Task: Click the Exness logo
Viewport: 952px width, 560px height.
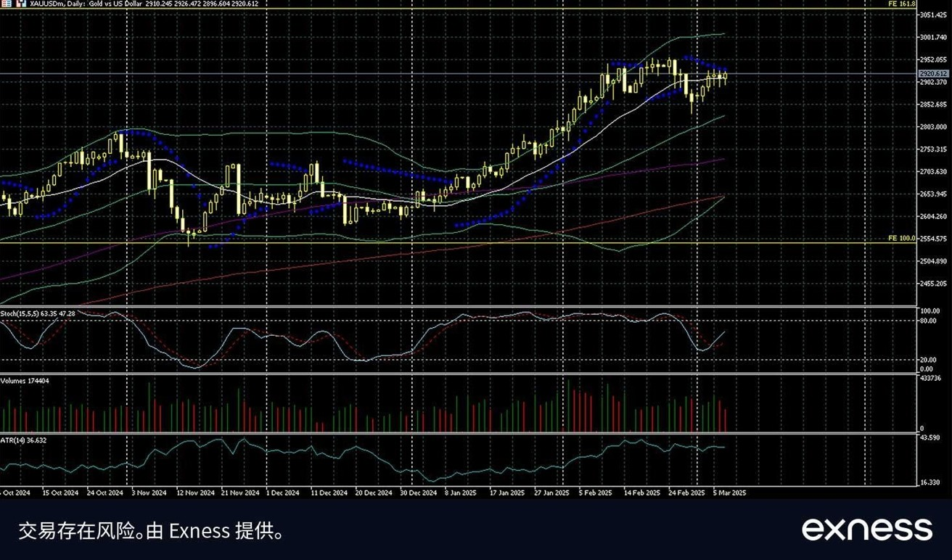Action: click(x=866, y=529)
